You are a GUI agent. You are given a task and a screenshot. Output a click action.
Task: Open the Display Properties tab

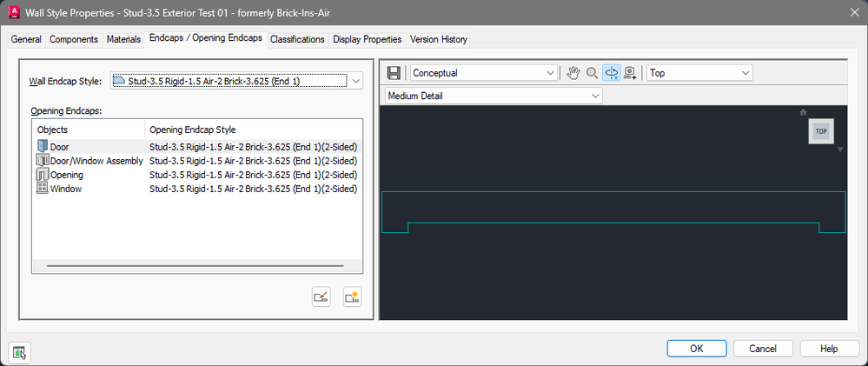[368, 39]
